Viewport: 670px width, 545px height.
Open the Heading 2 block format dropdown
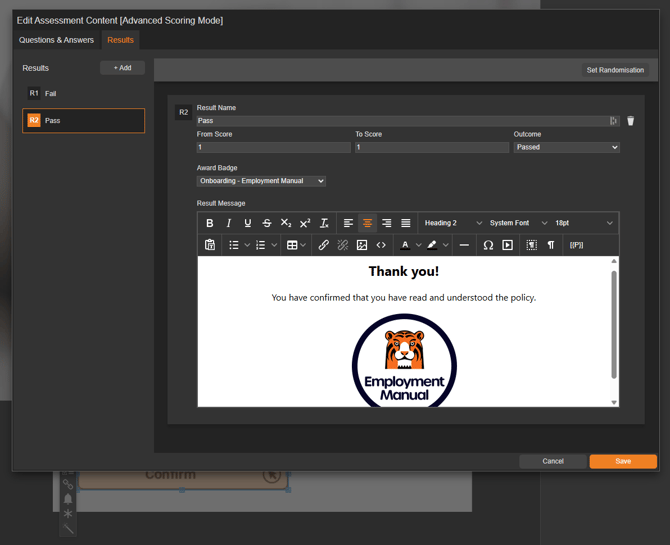coord(452,223)
